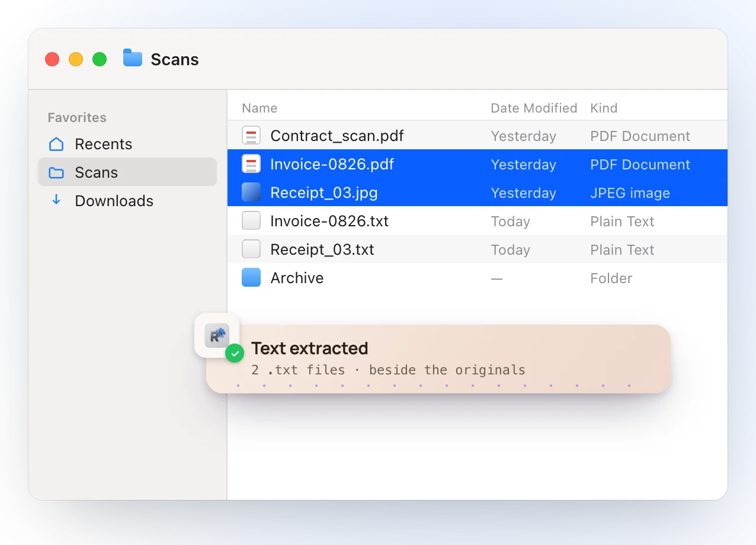Click PDF Document kind in Invoice-0826.pdf row
The image size is (756, 545).
pyautogui.click(x=640, y=165)
